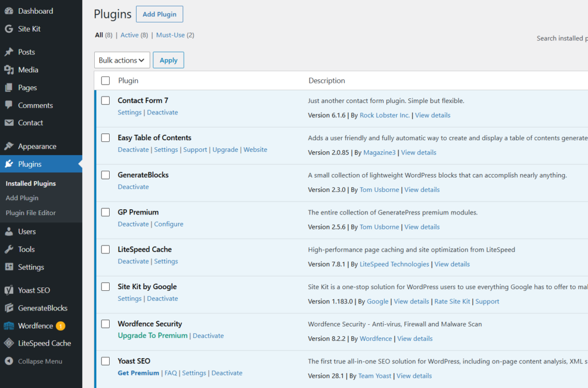Click the Add Plugin button beside the title
This screenshot has width=588, height=388.
coord(160,14)
